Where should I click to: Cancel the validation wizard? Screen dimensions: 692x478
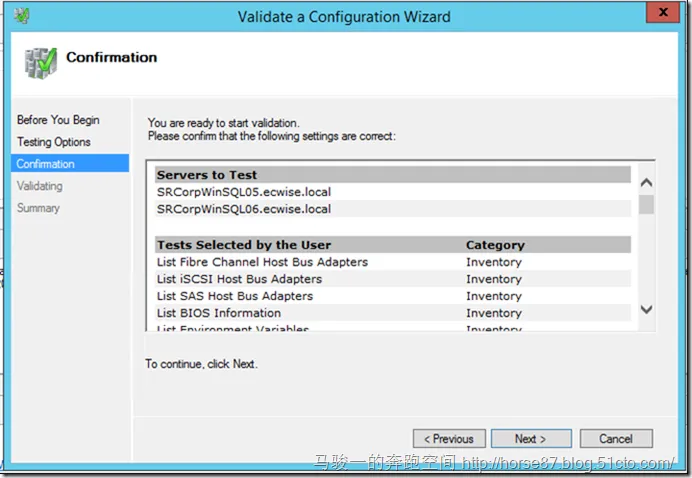616,439
